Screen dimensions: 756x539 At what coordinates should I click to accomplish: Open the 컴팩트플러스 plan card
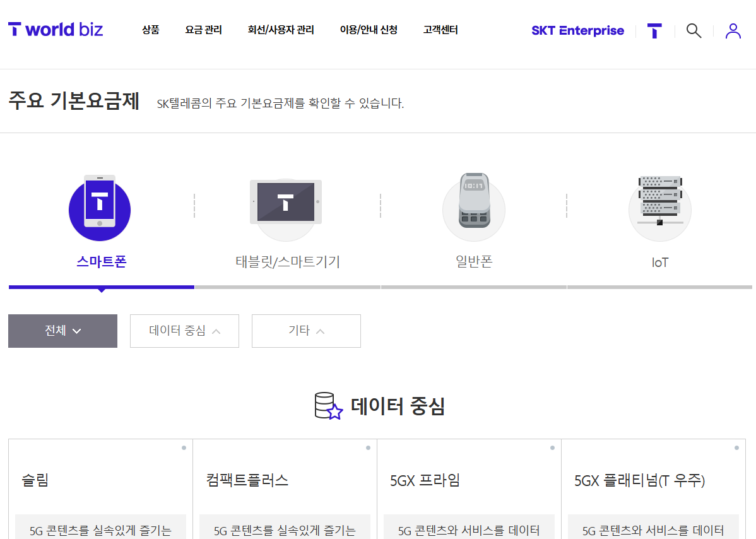(x=285, y=489)
